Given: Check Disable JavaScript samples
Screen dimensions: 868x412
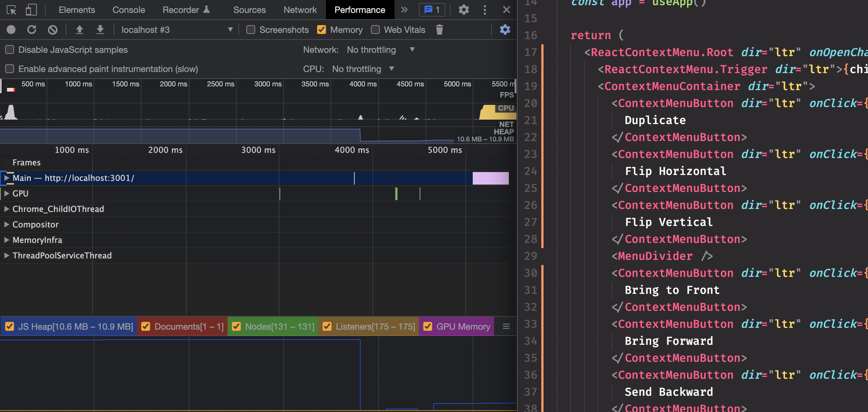Looking at the screenshot, I should point(9,49).
